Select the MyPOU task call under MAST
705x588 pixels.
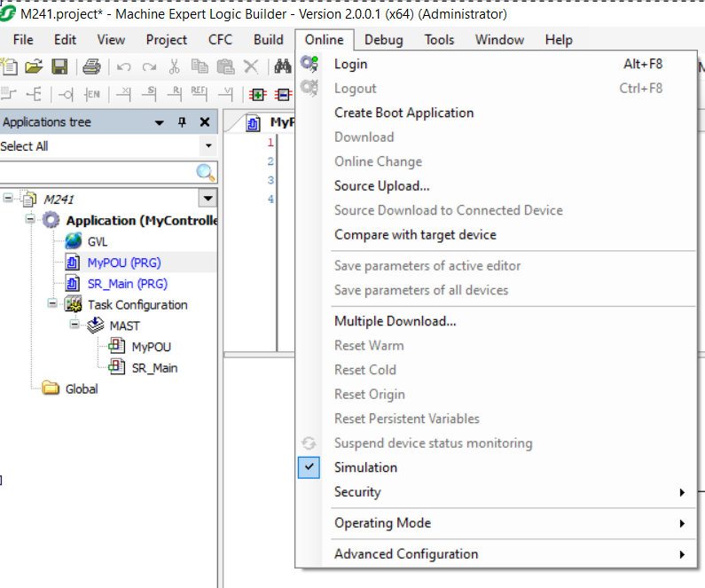click(x=151, y=347)
